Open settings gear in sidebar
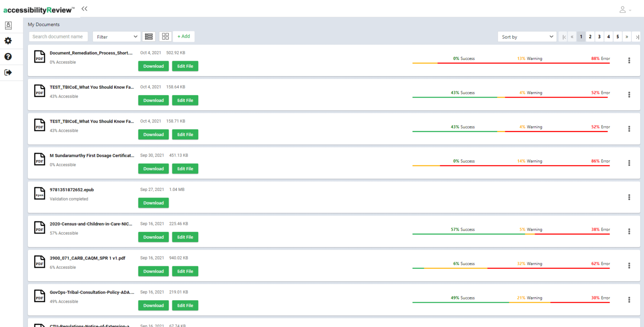Image resolution: width=644 pixels, height=327 pixels. click(8, 41)
